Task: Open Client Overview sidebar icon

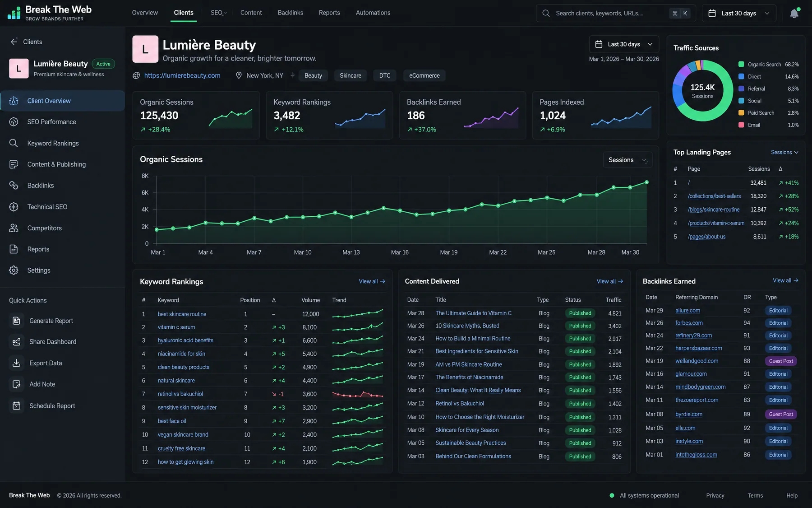Action: click(14, 101)
